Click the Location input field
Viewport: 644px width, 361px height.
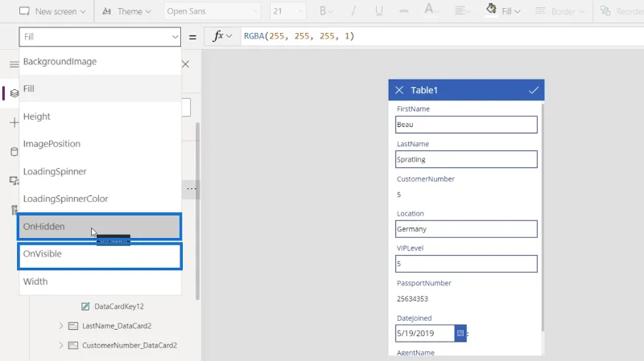(x=466, y=229)
